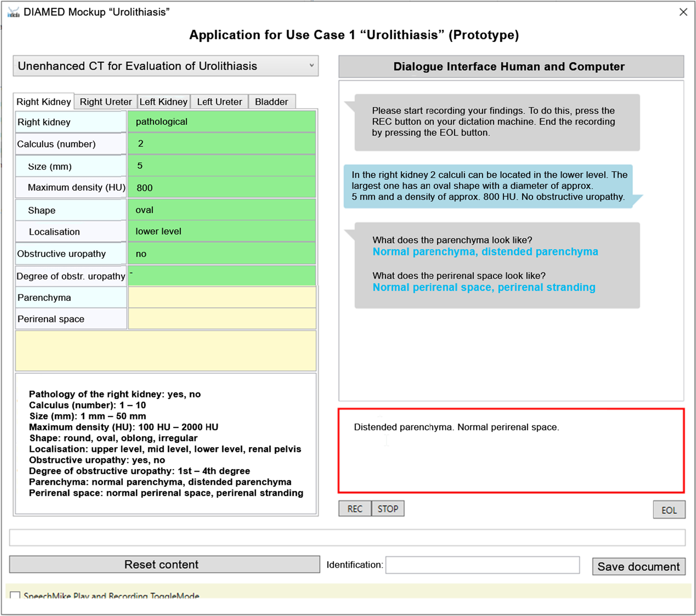
Task: Click the empty Perirenal space value field
Action: pos(222,319)
